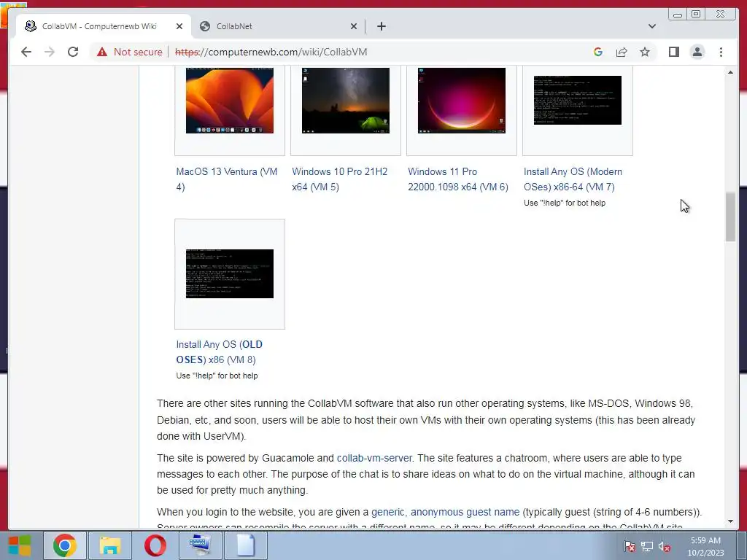Open the MacOS 13 Ventura screenshot thumbnail
747x560 pixels.
coord(230,101)
